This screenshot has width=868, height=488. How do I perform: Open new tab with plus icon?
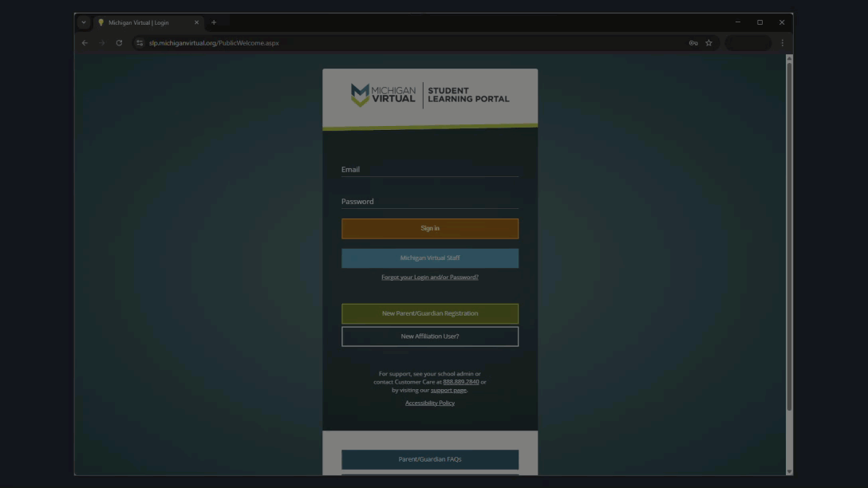(214, 22)
